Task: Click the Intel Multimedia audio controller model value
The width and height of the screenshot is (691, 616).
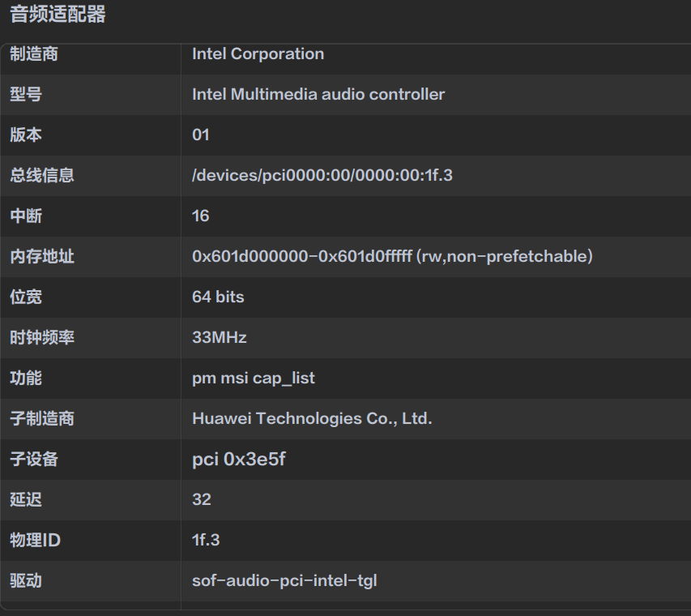Action: (x=318, y=95)
